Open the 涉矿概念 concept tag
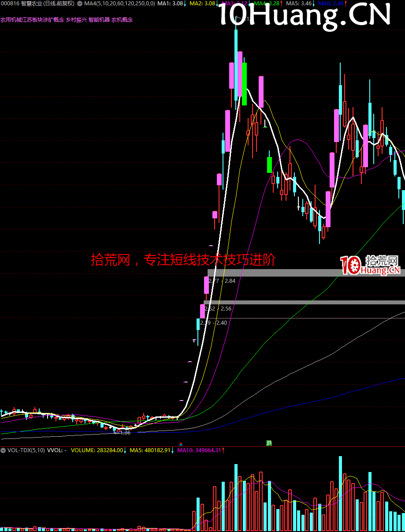This screenshot has height=532, width=405. [x=53, y=20]
